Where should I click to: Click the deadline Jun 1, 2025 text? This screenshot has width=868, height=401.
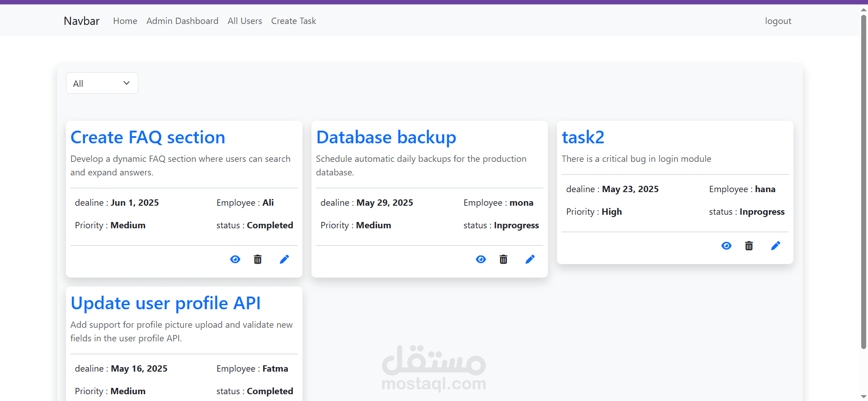point(117,203)
